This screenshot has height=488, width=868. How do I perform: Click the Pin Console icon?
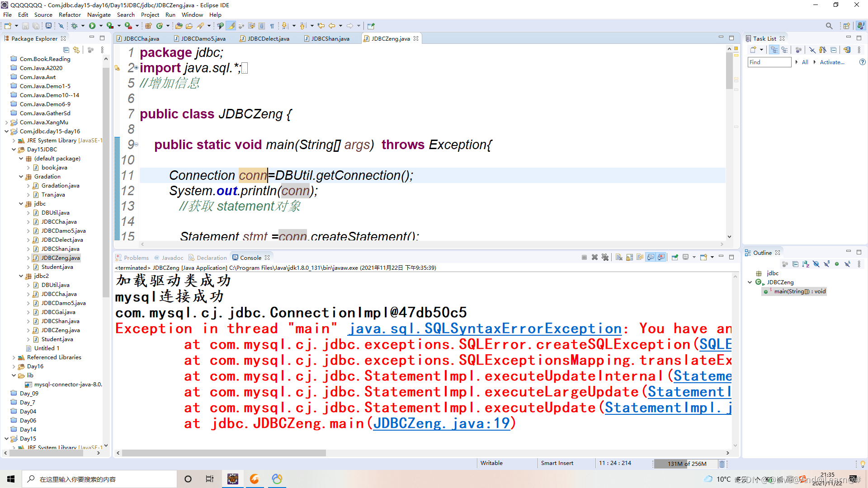[675, 257]
